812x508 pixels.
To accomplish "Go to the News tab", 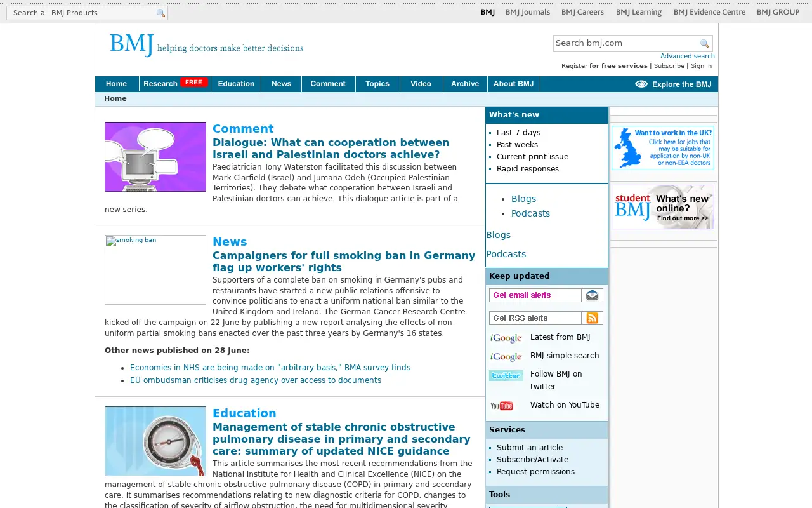I will click(282, 84).
